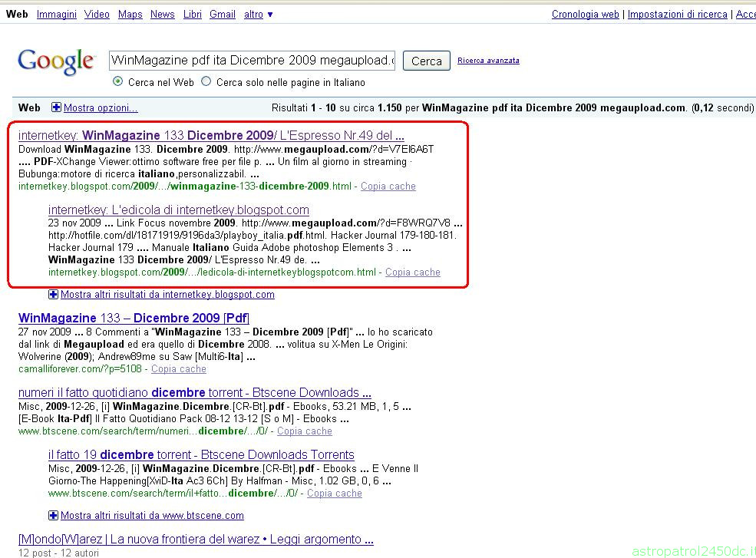Open cached copy of winmagazine-133-dicembre-2009 result
Screen dimensions: 756x558
click(x=388, y=187)
